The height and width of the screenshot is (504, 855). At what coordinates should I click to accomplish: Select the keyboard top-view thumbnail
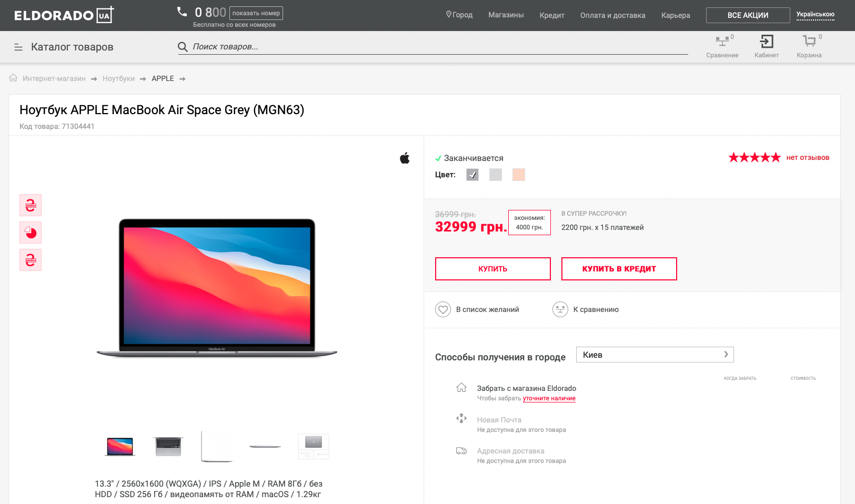(168, 447)
